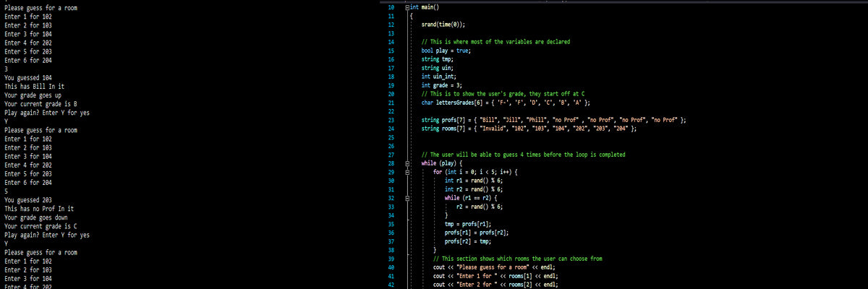
Task: Click the lettersGrades array declaration
Action: (504, 102)
